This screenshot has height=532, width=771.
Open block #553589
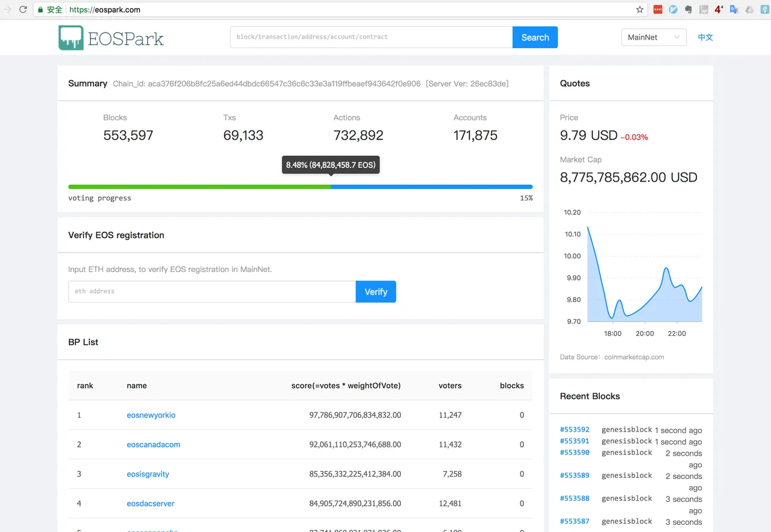click(x=575, y=475)
